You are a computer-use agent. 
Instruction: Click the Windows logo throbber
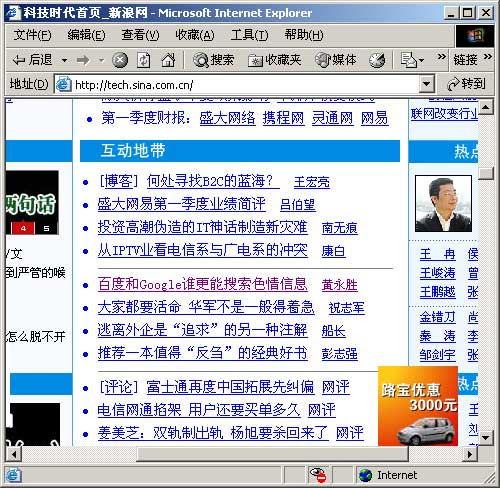coord(475,36)
